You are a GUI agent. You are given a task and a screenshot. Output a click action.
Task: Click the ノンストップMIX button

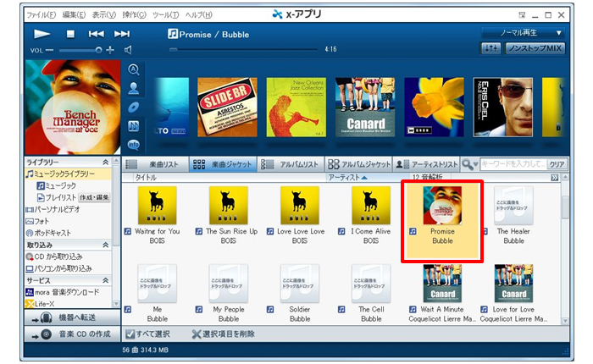click(535, 50)
